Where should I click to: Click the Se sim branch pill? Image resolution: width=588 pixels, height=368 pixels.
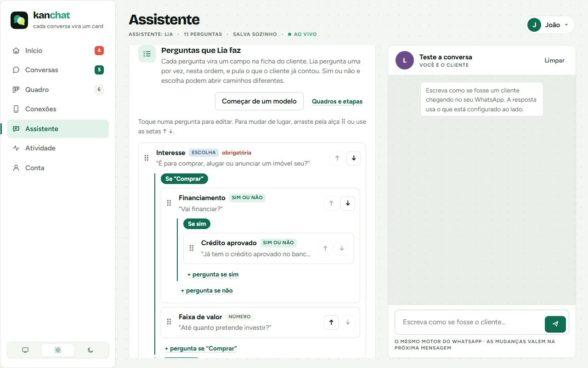click(197, 224)
